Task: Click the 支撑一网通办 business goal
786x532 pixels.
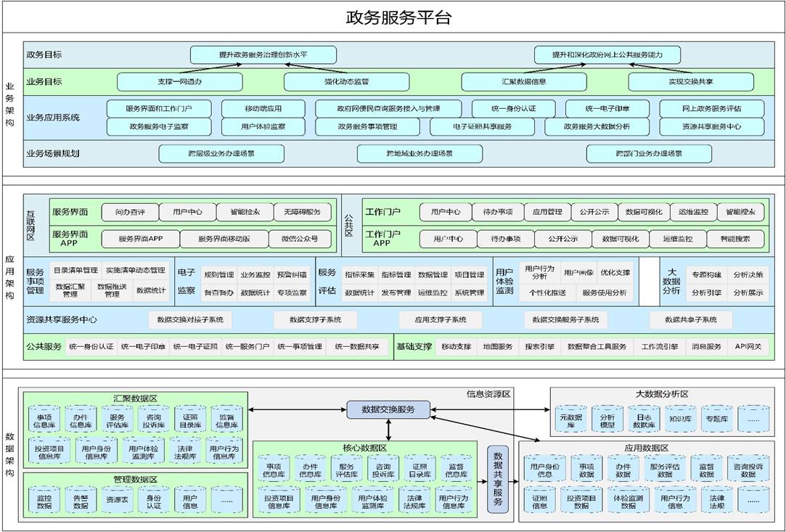Action: 180,82
